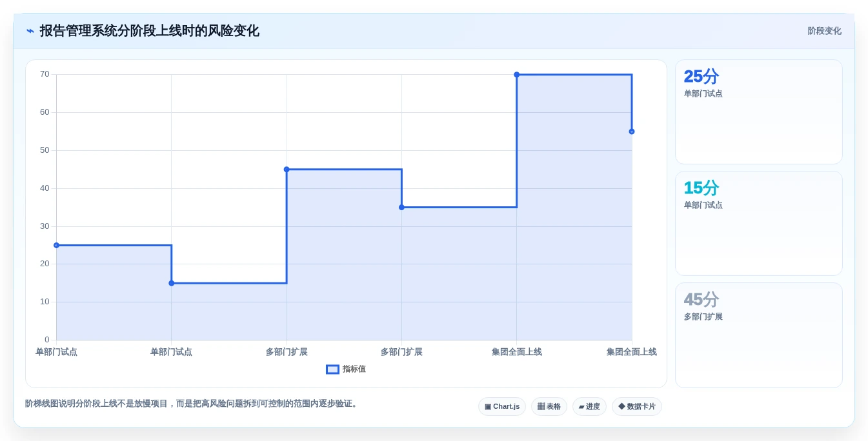Click the y-axis label 70
This screenshot has width=868, height=441.
45,74
